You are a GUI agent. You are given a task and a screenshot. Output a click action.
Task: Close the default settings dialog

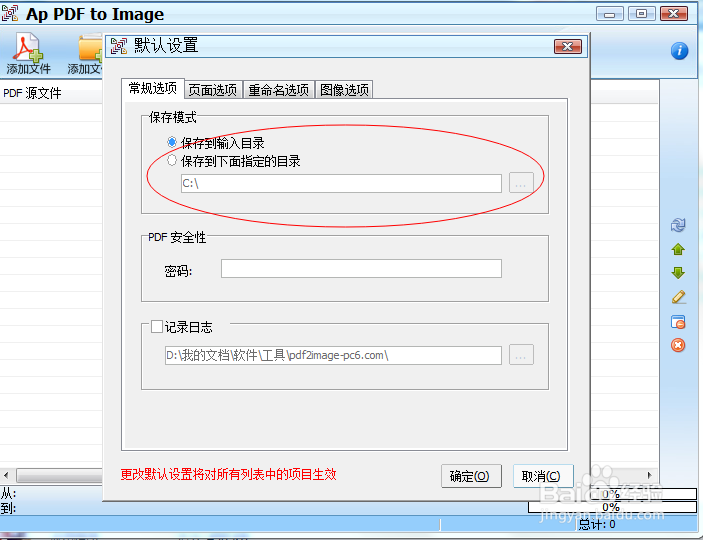(568, 46)
